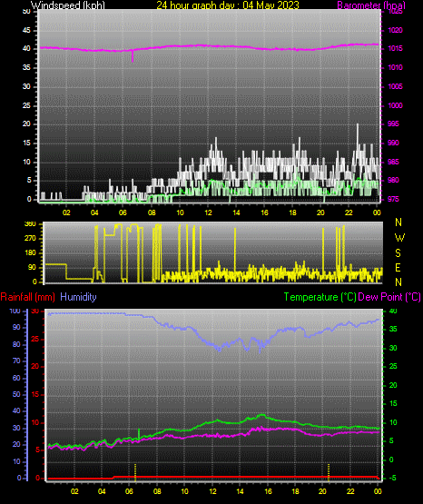Click the yellow dotted marker near 06 hours
The width and height of the screenshot is (423, 504).
[x=135, y=472]
